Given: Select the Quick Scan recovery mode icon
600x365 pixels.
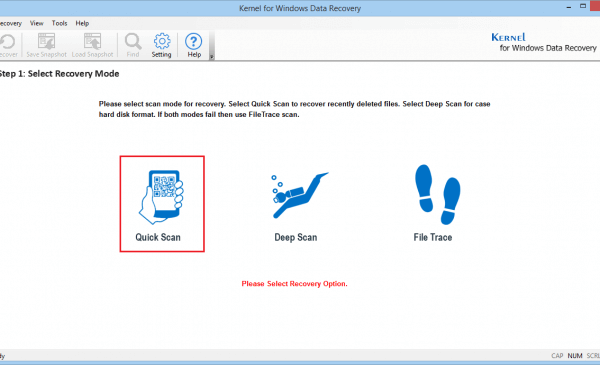Looking at the screenshot, I should tap(161, 197).
